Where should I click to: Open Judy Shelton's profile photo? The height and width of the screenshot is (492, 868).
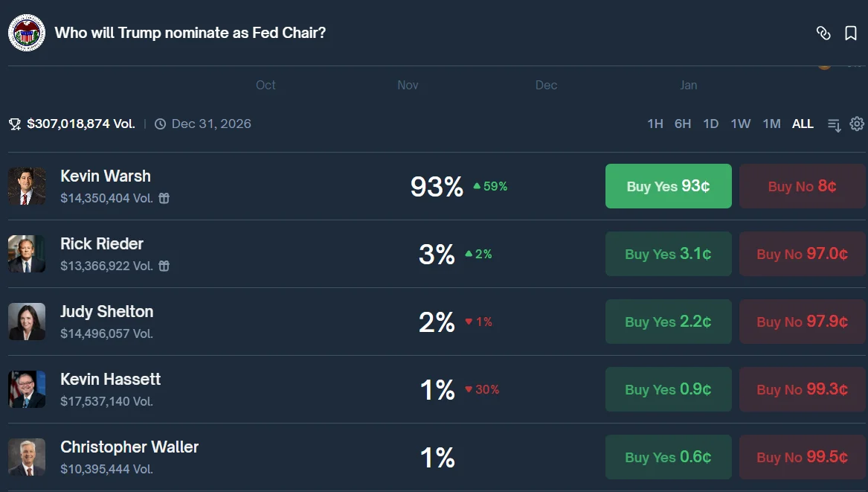click(27, 322)
